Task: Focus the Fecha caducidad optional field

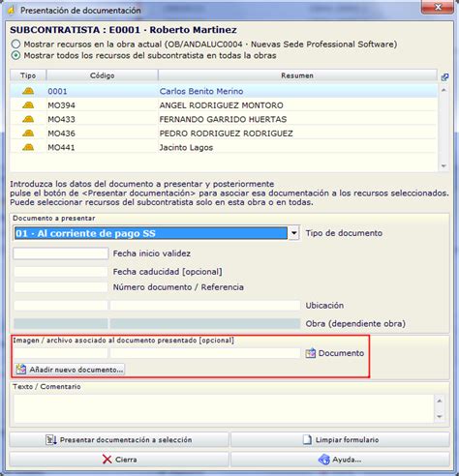Action: [x=61, y=272]
